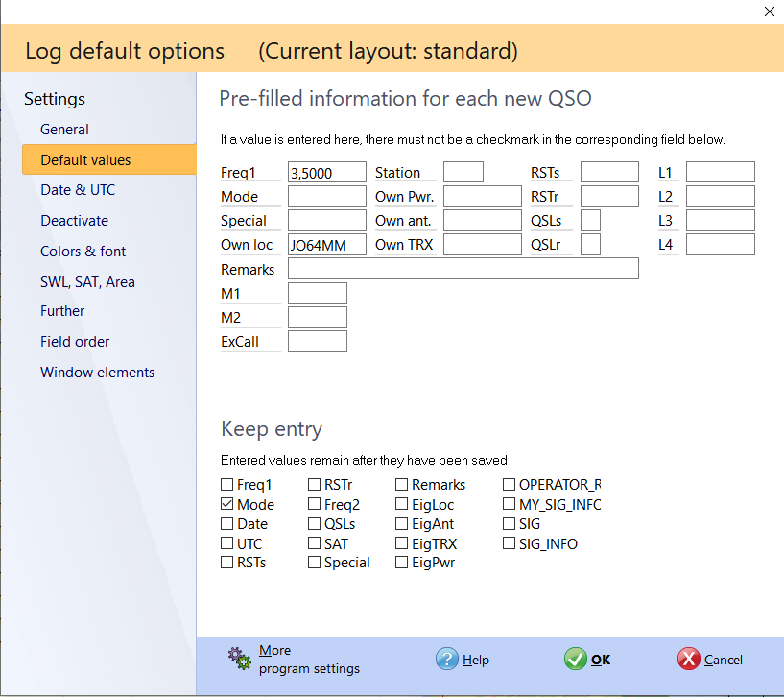
Task: Tick the QSLs keep entry checkbox
Action: 314,524
